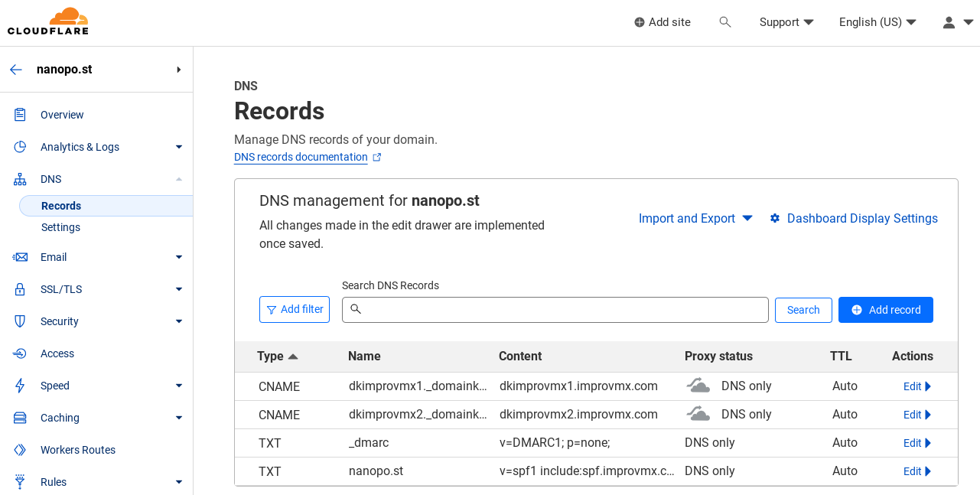Click the gear icon for Dashboard Display Settings

pos(775,218)
